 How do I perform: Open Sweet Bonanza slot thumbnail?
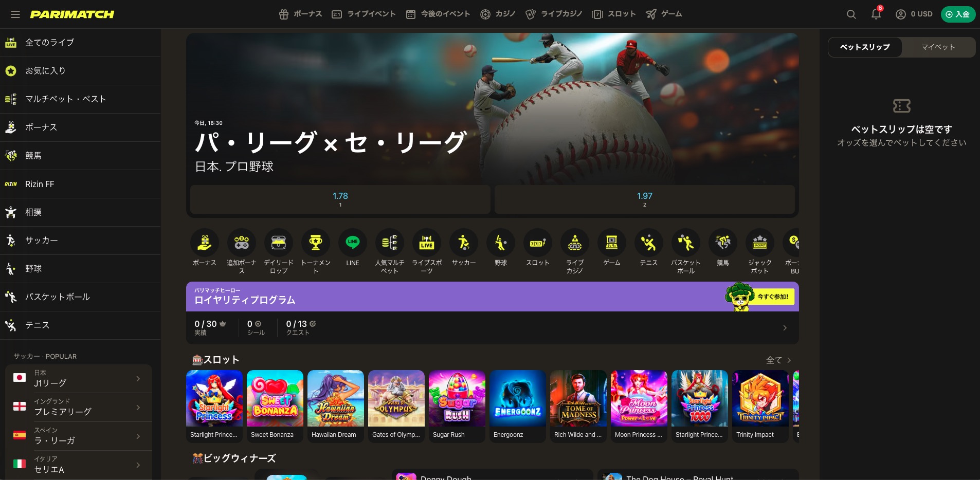point(275,398)
